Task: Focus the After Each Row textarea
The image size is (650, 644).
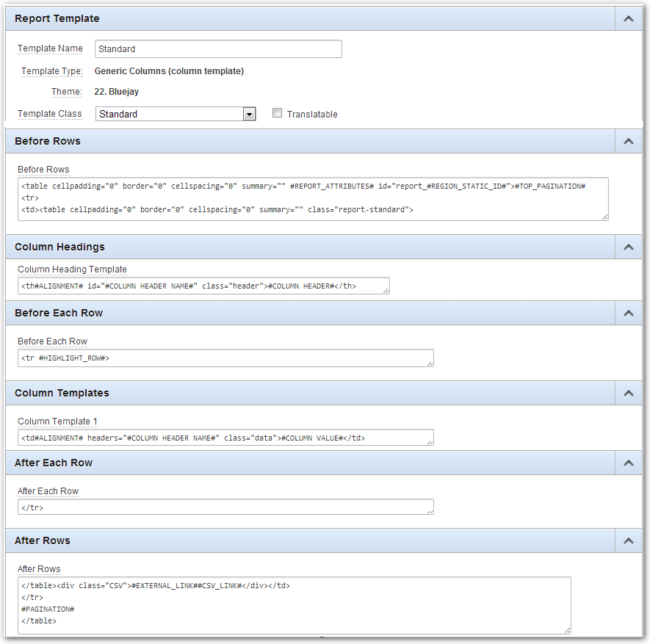Action: pyautogui.click(x=225, y=507)
